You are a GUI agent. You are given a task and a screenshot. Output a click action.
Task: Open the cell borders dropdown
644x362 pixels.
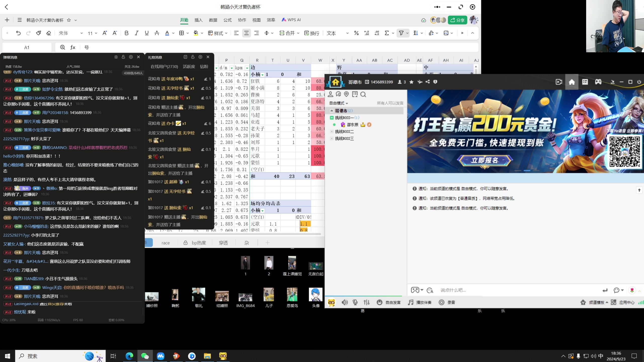pyautogui.click(x=188, y=33)
